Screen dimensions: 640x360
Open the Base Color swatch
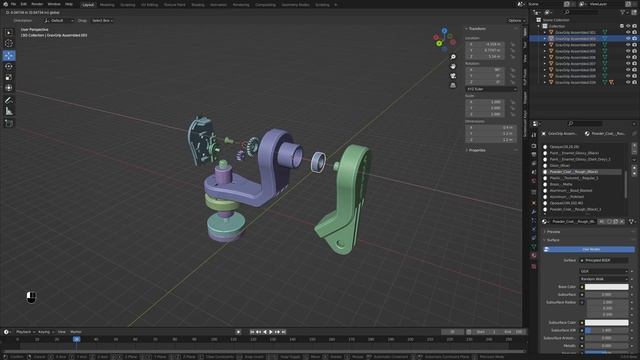(607, 287)
